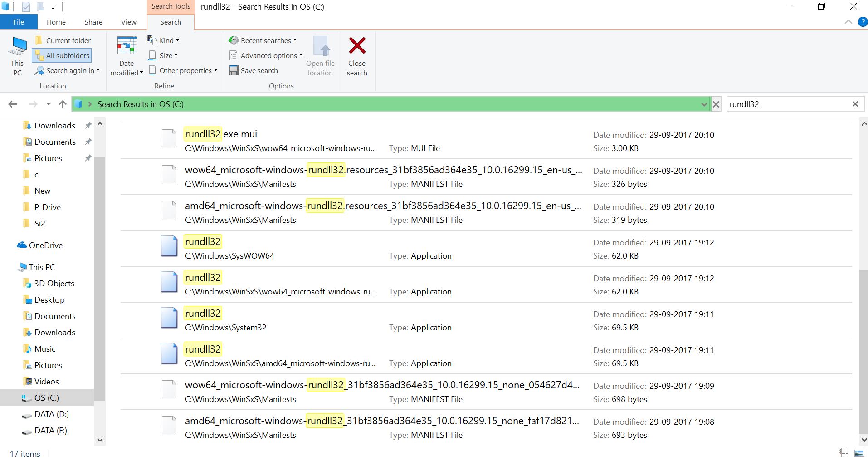Open the File menu tab
Screen dimensions: 868x461
(x=19, y=22)
